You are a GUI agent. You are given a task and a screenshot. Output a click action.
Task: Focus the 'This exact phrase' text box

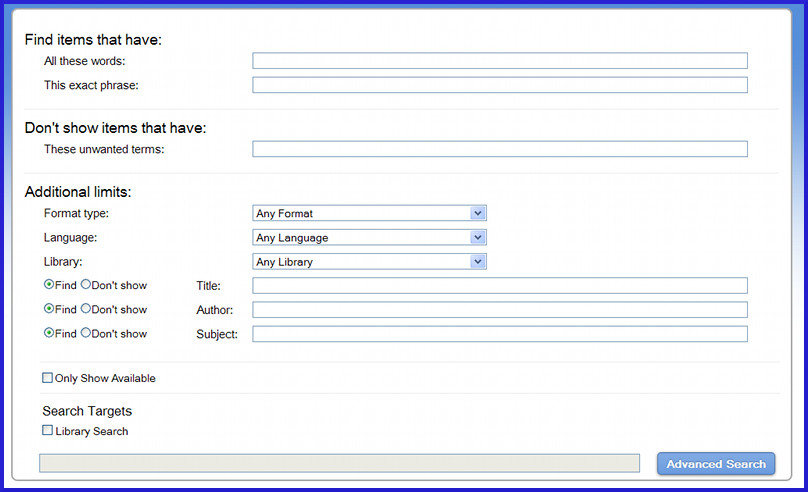point(500,85)
